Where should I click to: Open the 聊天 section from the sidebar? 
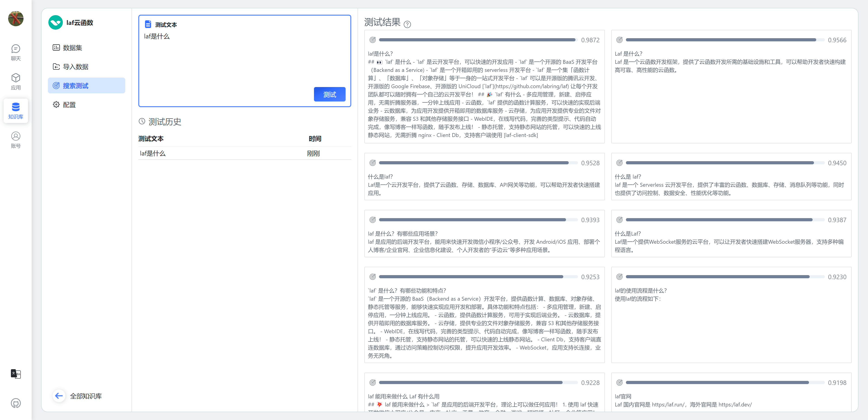16,53
